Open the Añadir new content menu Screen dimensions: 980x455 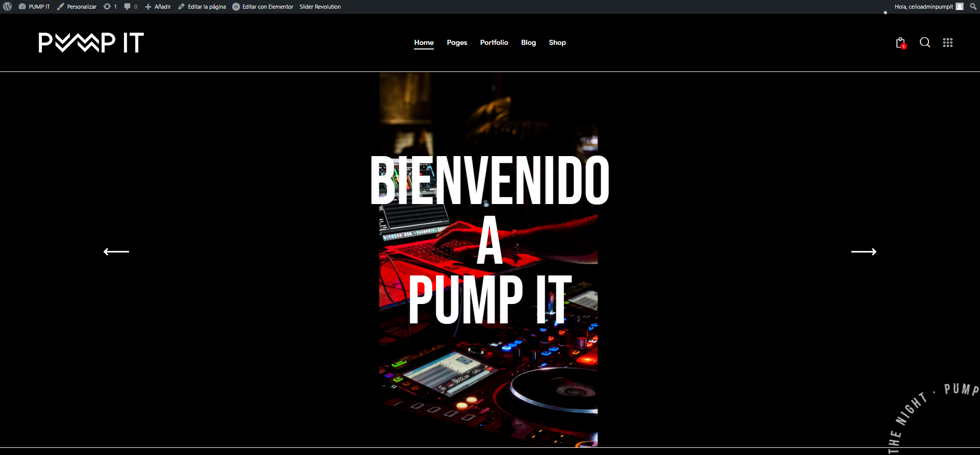[x=158, y=7]
